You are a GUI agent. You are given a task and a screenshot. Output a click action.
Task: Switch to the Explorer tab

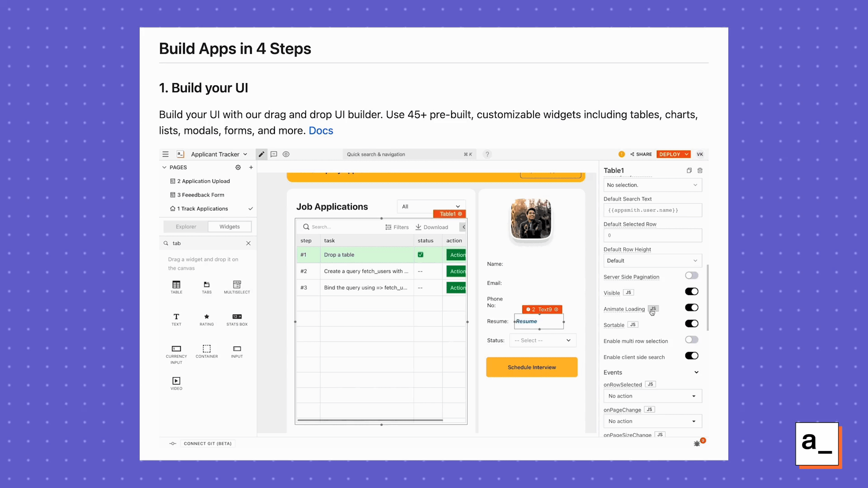point(186,227)
